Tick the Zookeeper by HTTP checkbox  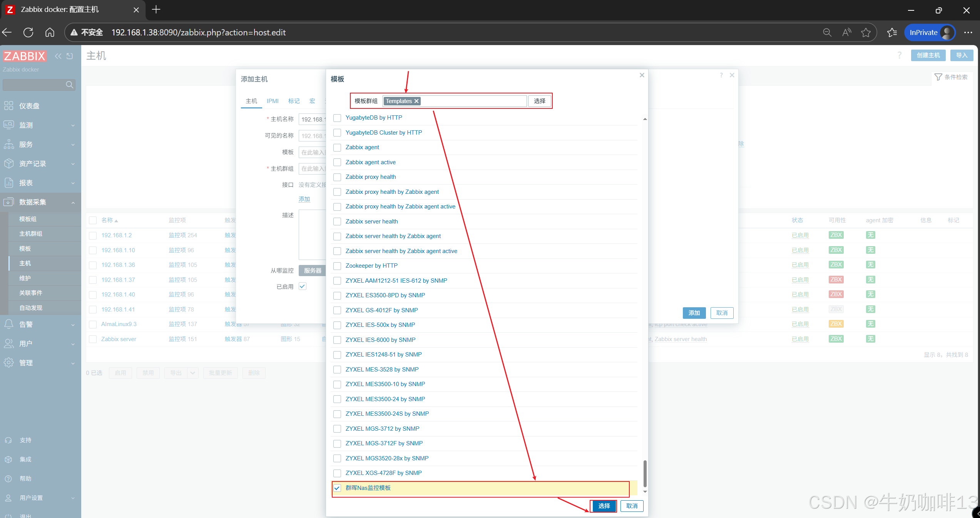pyautogui.click(x=337, y=266)
